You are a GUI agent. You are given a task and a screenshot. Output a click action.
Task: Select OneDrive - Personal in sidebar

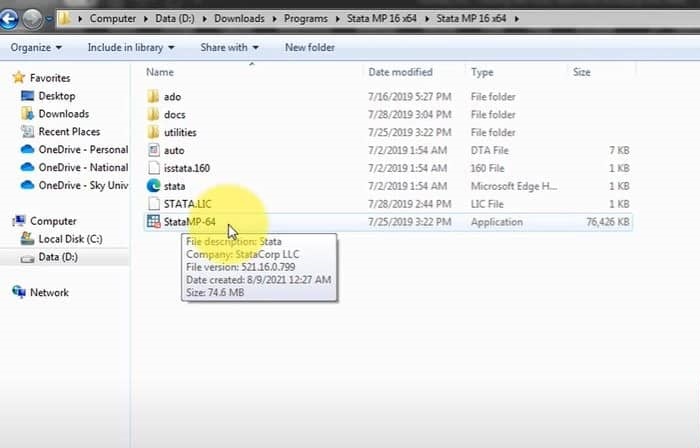click(82, 150)
